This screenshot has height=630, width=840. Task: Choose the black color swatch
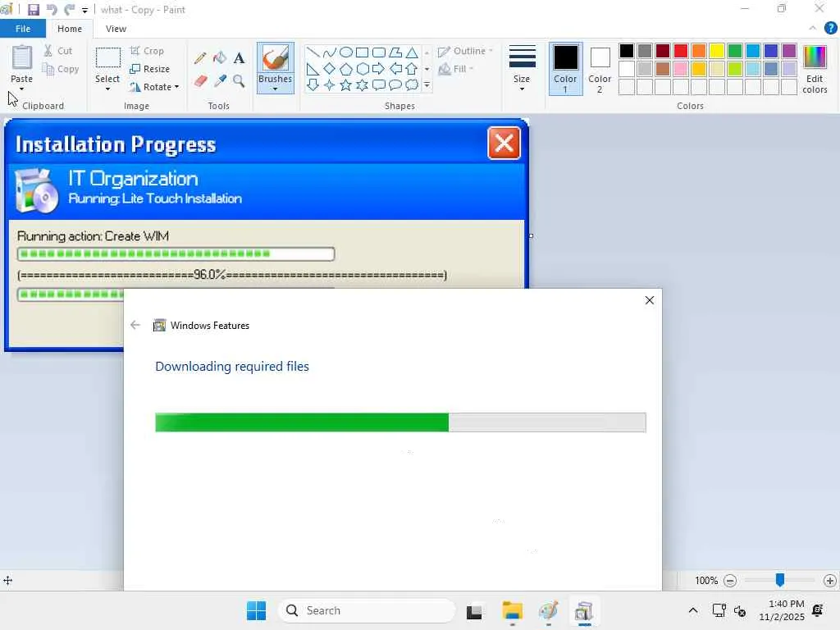pos(627,51)
